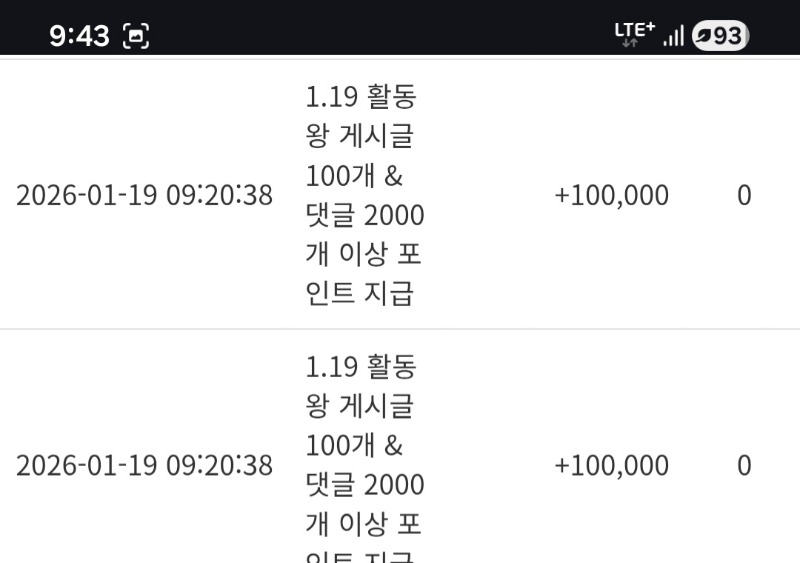This screenshot has width=800, height=563.
Task: Tap "인트 지급" text ending the first row
Action: point(359,294)
